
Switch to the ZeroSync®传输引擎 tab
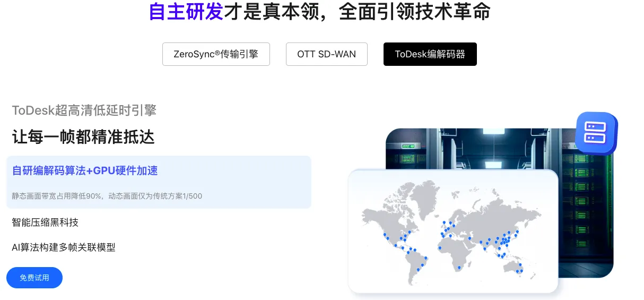coord(216,54)
